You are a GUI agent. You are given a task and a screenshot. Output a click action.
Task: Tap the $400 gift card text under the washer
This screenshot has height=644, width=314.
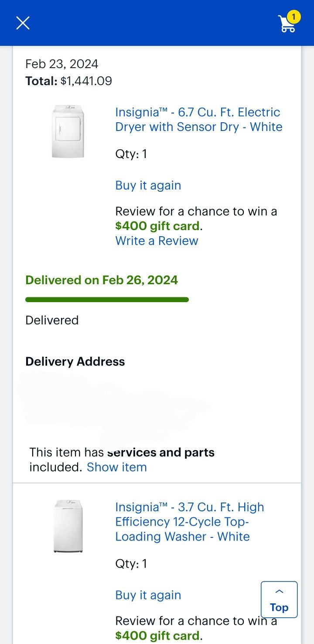tap(157, 636)
